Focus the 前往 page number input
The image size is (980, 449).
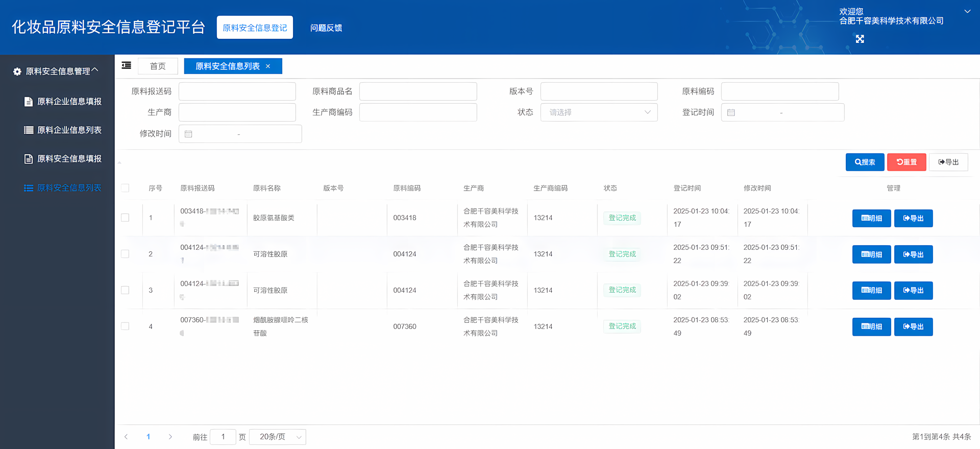[x=223, y=437]
